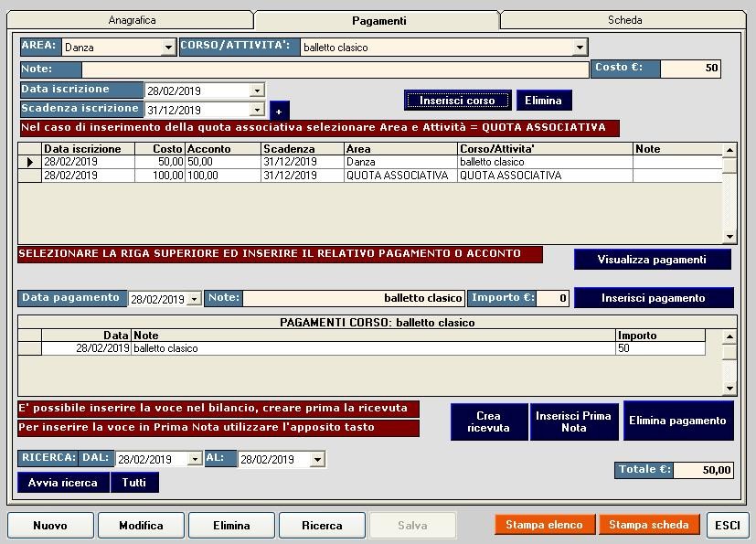Click Crea ricevuta button
The height and width of the screenshot is (544, 756).
pyautogui.click(x=488, y=422)
